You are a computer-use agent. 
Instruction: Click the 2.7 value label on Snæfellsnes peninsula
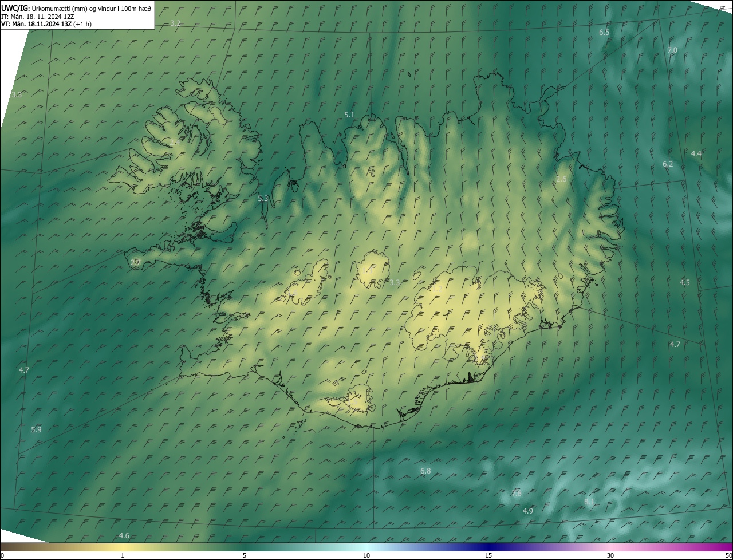coord(136,262)
